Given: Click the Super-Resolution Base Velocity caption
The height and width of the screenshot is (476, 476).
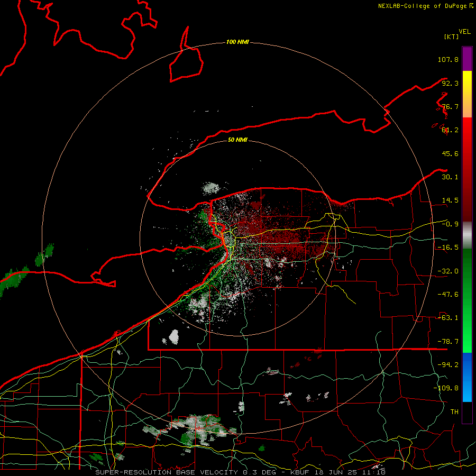Looking at the screenshot, I should click(241, 472).
